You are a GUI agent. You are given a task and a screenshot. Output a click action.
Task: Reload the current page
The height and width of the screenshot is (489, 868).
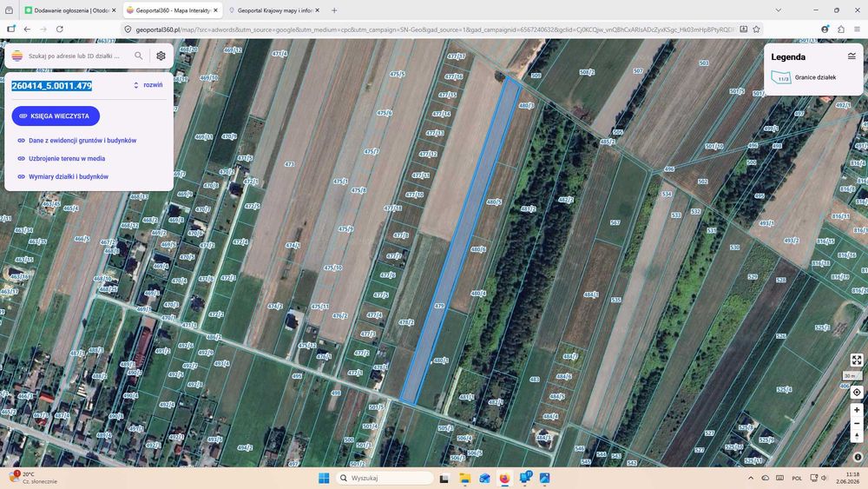(60, 29)
